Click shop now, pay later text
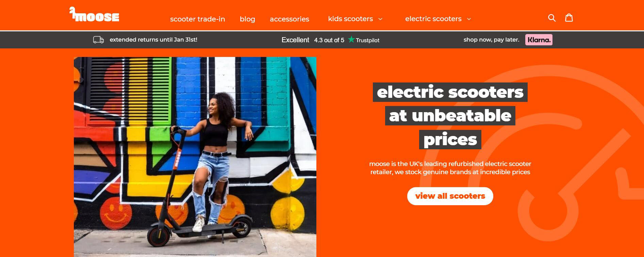644x257 pixels. tap(491, 40)
